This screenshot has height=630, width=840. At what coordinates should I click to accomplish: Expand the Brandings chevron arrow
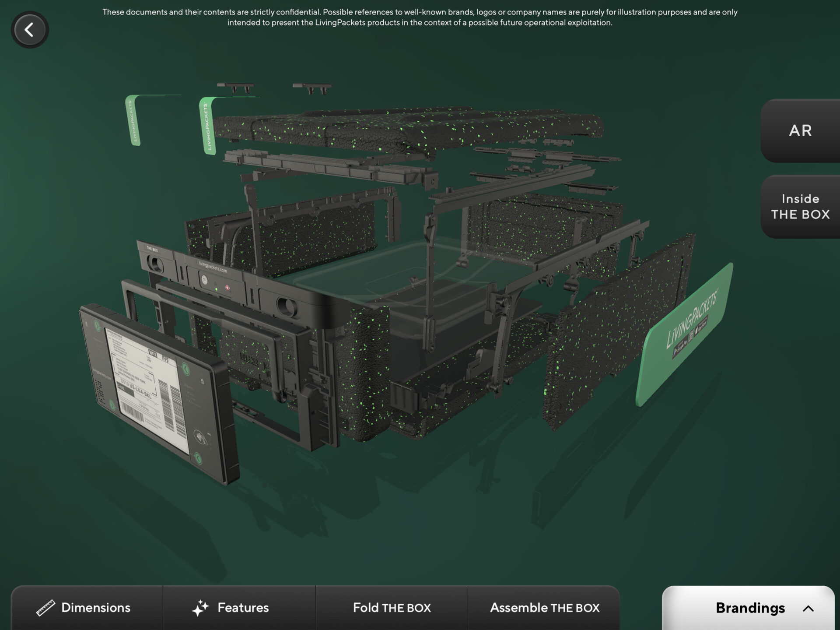808,608
